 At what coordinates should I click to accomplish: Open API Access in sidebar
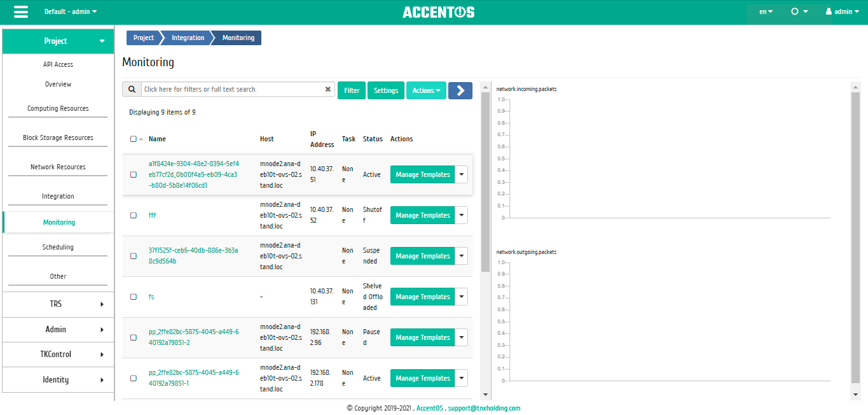coord(58,64)
